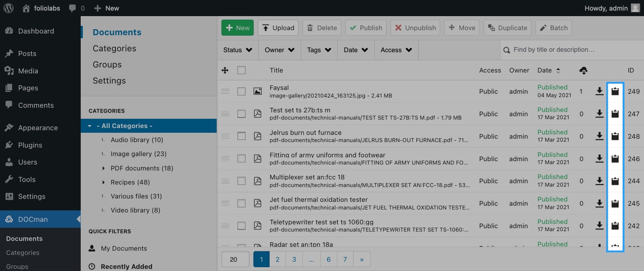Open the My Documents quick filter
Screen dimensions: 644x271
point(124,249)
